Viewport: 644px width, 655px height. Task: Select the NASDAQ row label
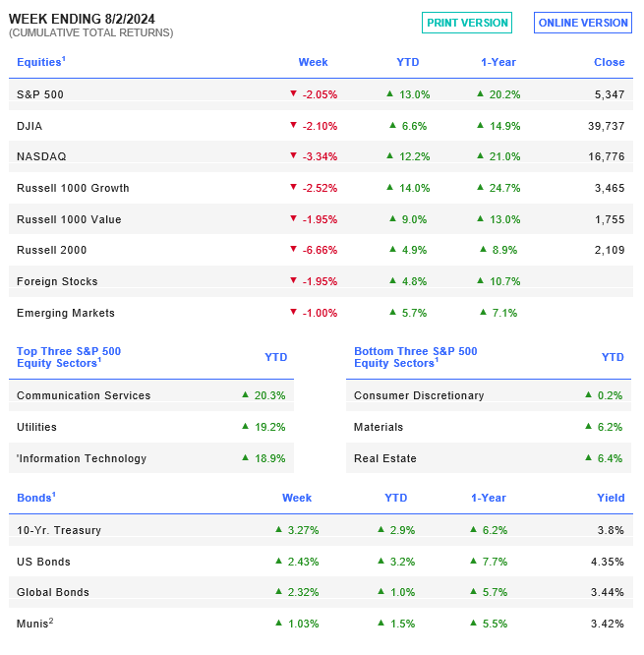pyautogui.click(x=41, y=156)
